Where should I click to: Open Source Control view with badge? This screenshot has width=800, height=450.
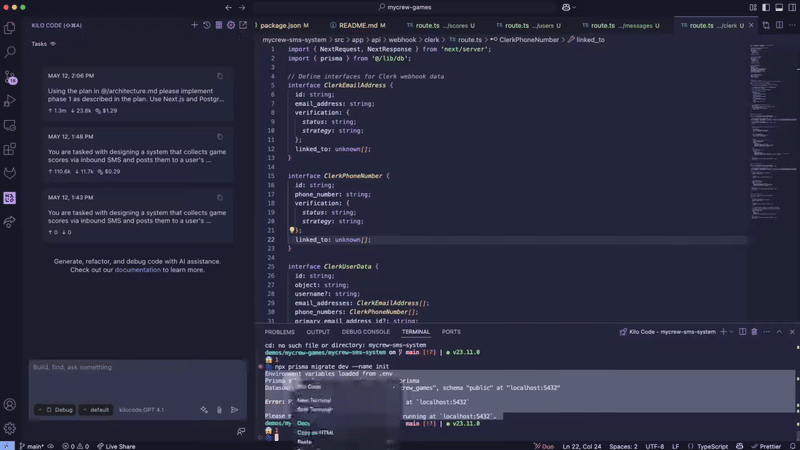tap(10, 77)
